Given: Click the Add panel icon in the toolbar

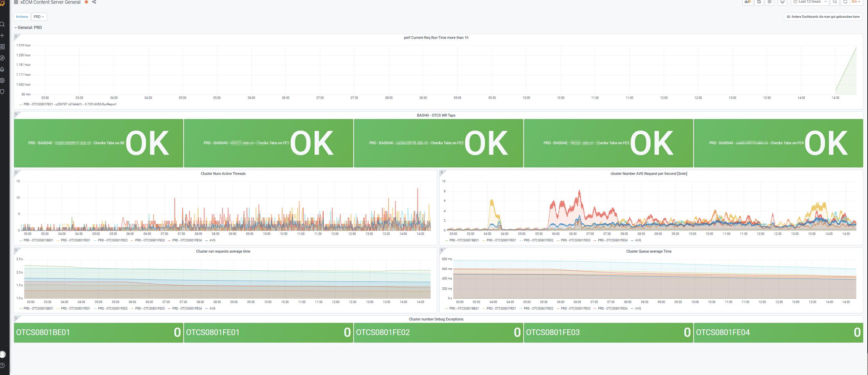Looking at the screenshot, I should click(x=748, y=2).
